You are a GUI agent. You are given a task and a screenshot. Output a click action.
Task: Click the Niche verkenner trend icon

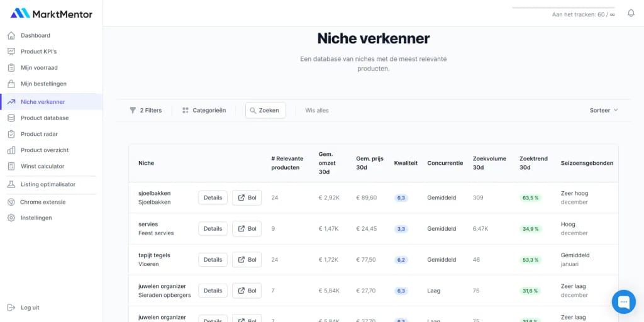click(x=11, y=102)
